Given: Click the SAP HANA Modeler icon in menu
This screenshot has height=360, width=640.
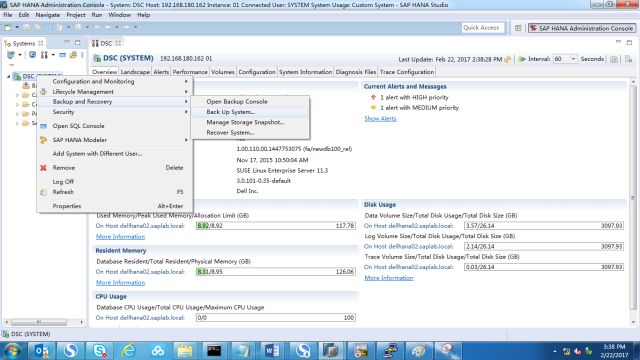Looking at the screenshot, I should [x=43, y=140].
